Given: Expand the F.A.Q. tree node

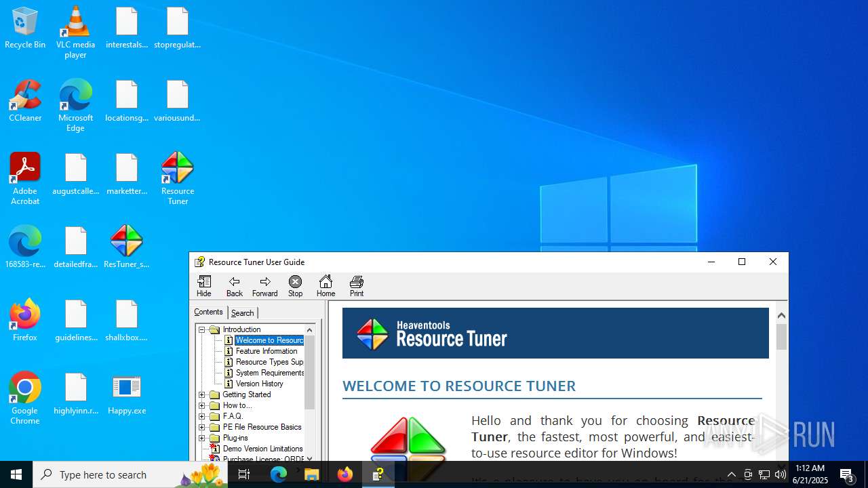Looking at the screenshot, I should click(202, 416).
